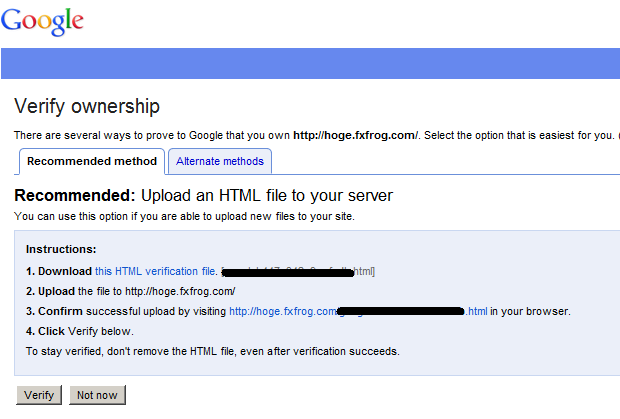Click the 'Recommended: Upload an HTML file' heading
This screenshot has width=620, height=419.
click(204, 195)
